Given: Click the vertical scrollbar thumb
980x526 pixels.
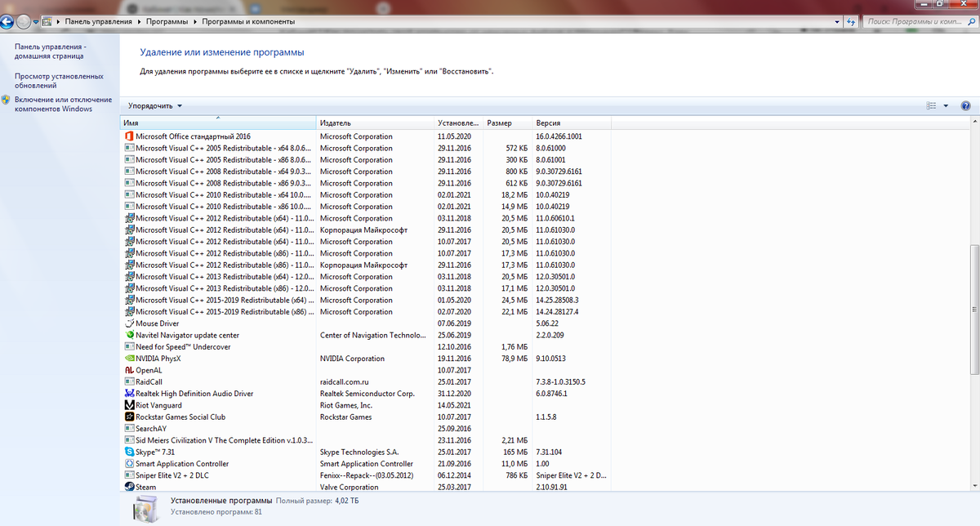Looking at the screenshot, I should [974, 311].
